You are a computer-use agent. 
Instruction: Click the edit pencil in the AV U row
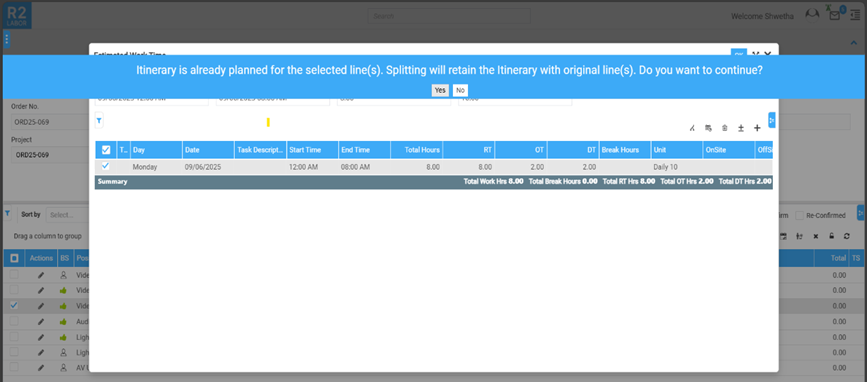pos(41,367)
